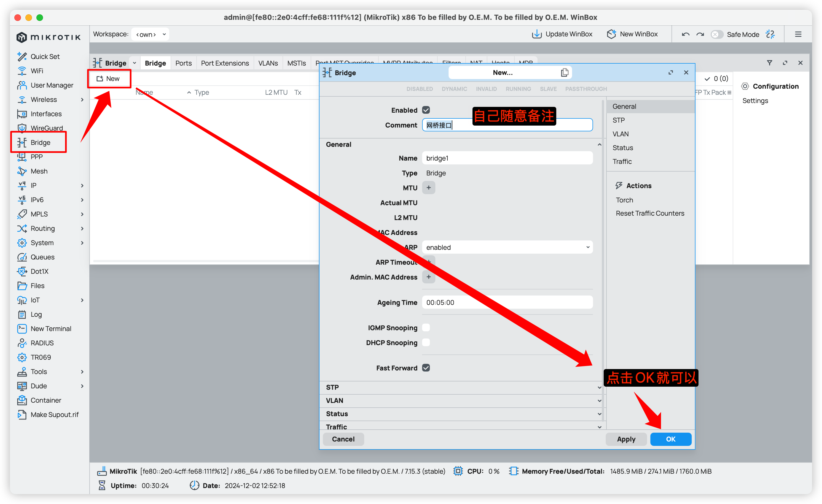Open the PPP menu icon
Viewport: 822px width, 504px height.
coord(22,157)
